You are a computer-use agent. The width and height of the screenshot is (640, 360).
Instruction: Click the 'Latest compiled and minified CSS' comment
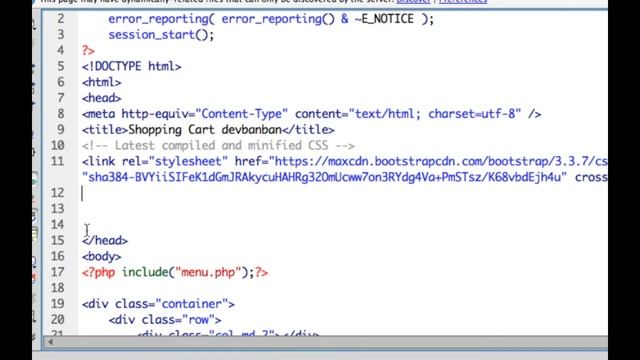(218, 146)
